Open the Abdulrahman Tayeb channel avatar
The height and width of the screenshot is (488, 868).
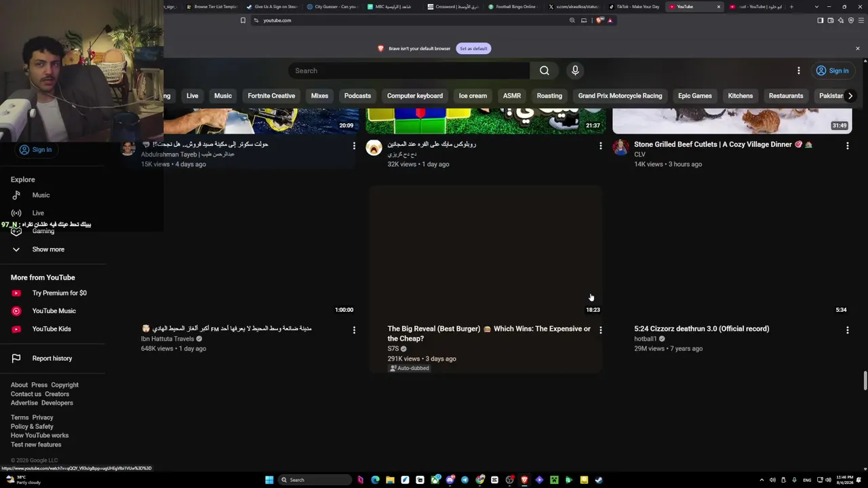(x=128, y=148)
